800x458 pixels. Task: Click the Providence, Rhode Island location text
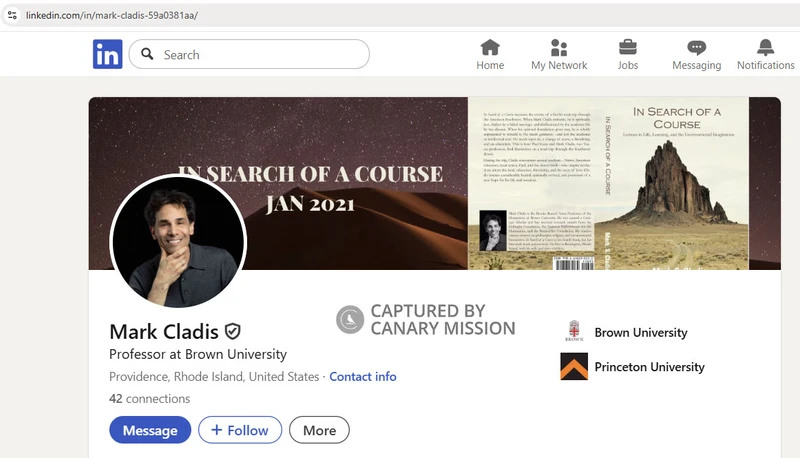pyautogui.click(x=214, y=376)
